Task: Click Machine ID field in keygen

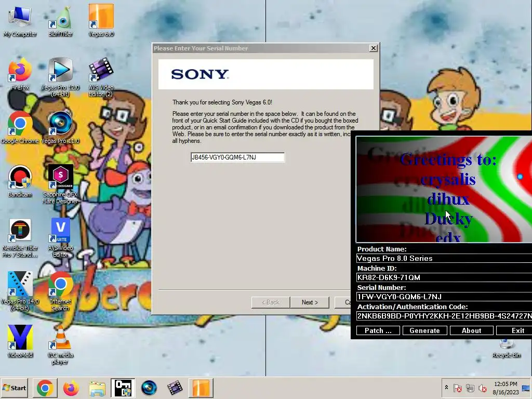Action: point(444,277)
